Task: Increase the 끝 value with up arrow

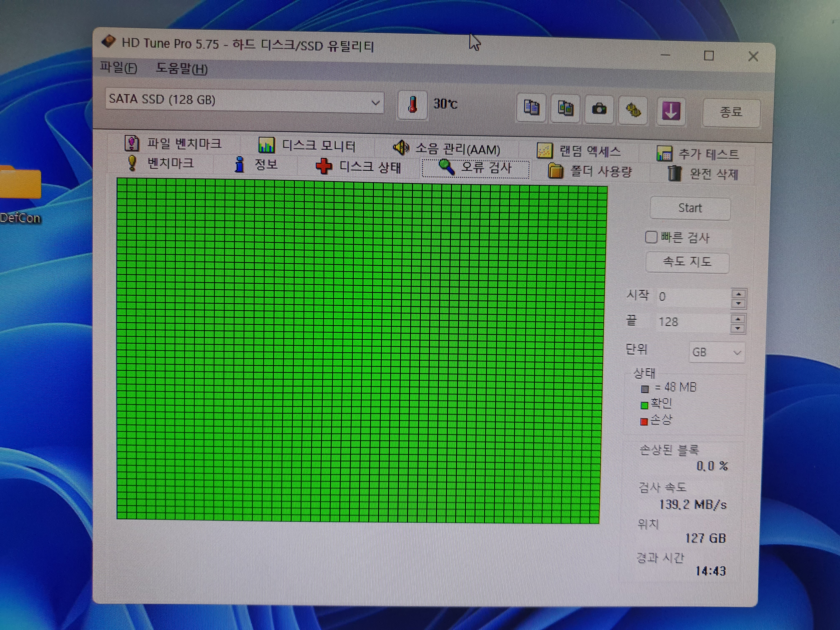Action: (x=737, y=319)
